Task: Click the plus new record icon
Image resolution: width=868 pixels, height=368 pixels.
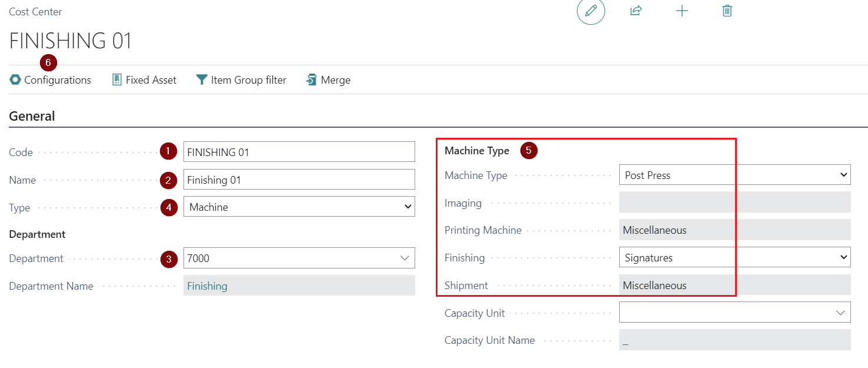Action: (x=682, y=11)
